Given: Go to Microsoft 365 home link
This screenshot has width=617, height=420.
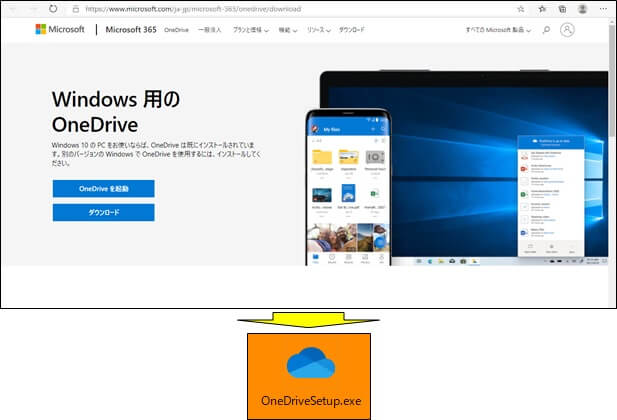Looking at the screenshot, I should [x=131, y=30].
